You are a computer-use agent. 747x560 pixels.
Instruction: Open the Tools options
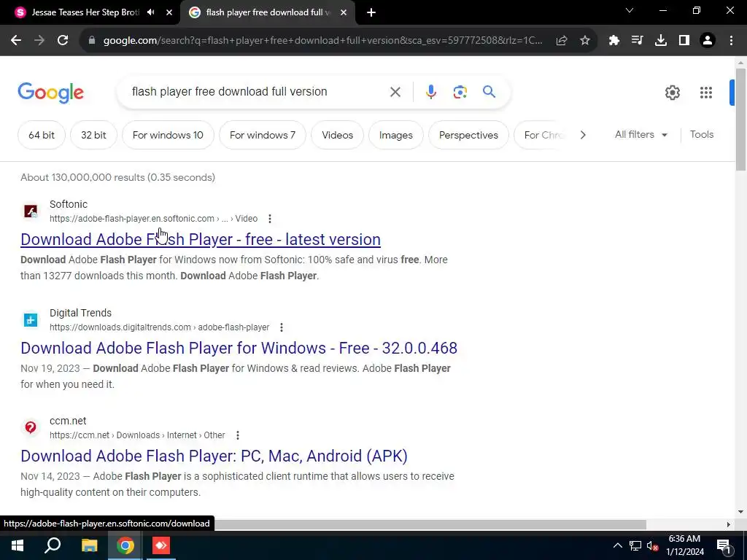[x=702, y=135]
